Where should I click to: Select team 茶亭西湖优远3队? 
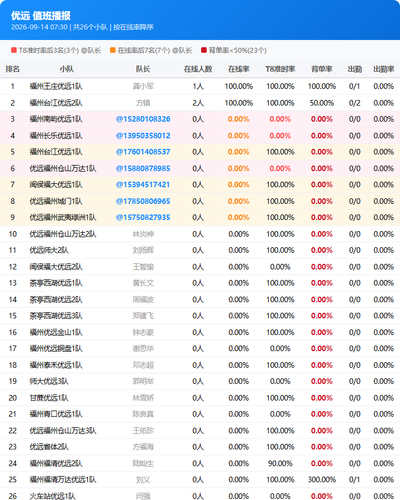click(56, 316)
